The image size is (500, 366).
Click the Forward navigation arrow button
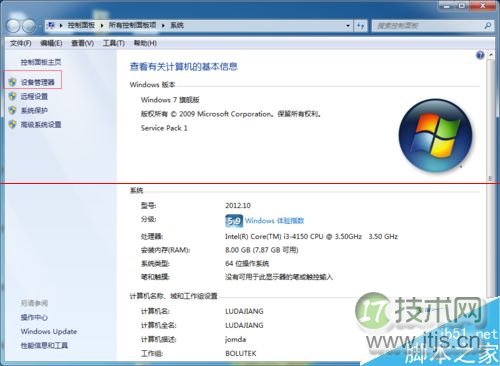(29, 26)
